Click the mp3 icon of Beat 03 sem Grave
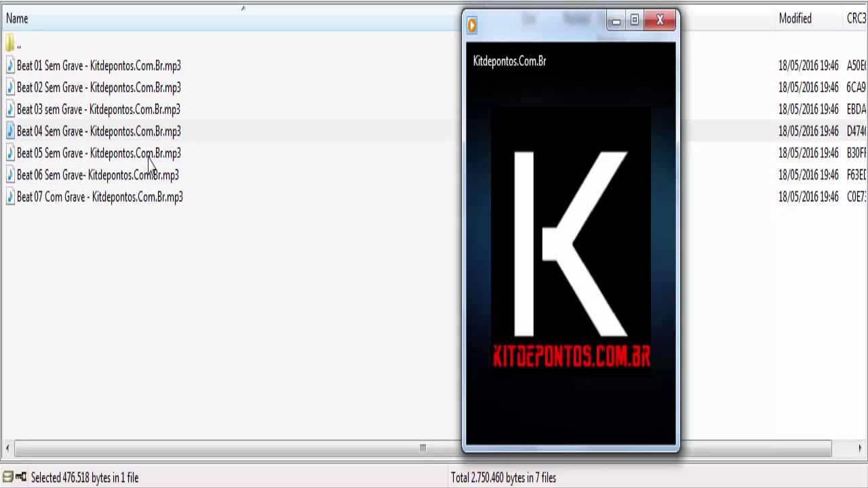Screen dimensions: 868x488 [x=10, y=109]
